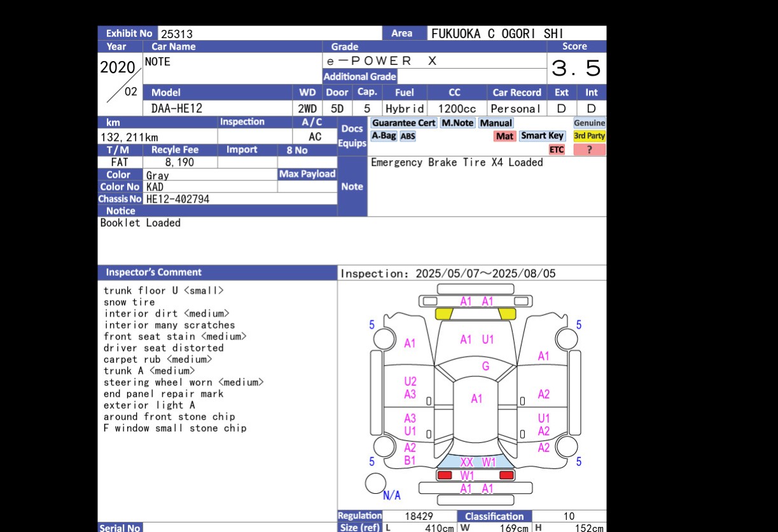Click the 5D door value

(x=337, y=109)
